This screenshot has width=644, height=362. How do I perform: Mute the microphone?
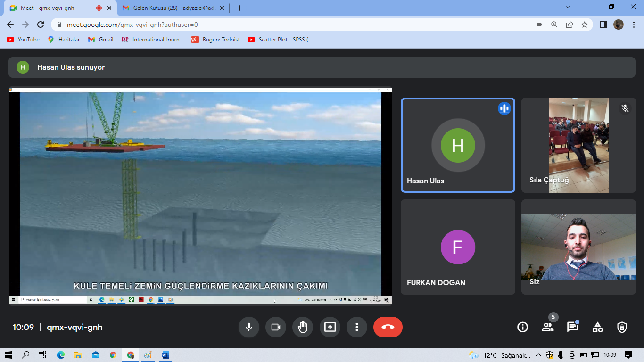(248, 327)
